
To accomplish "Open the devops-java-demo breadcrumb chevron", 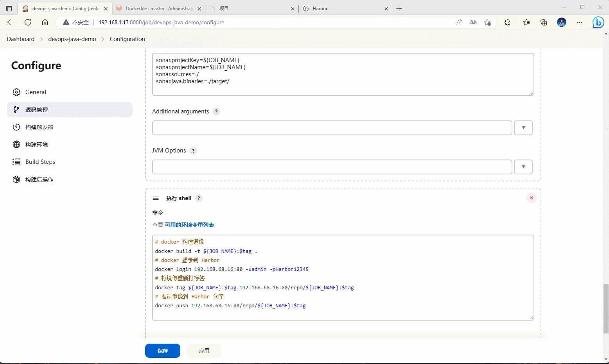I will click(x=103, y=39).
